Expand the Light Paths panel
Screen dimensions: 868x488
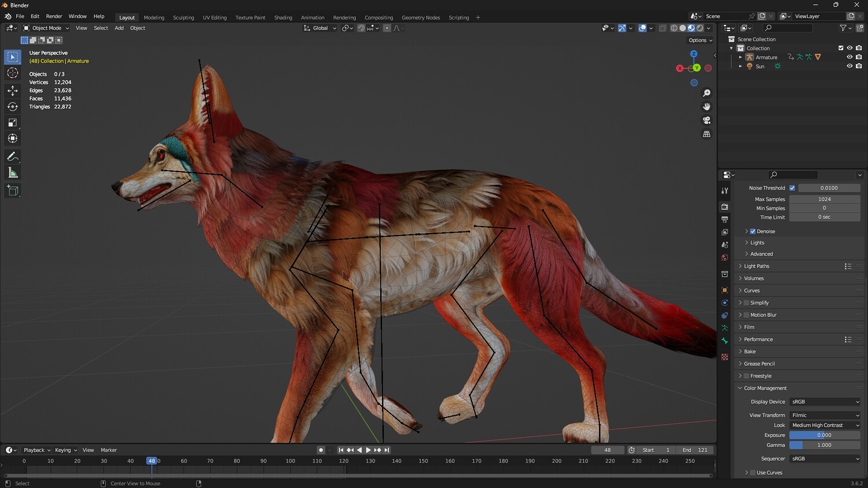[x=756, y=266]
